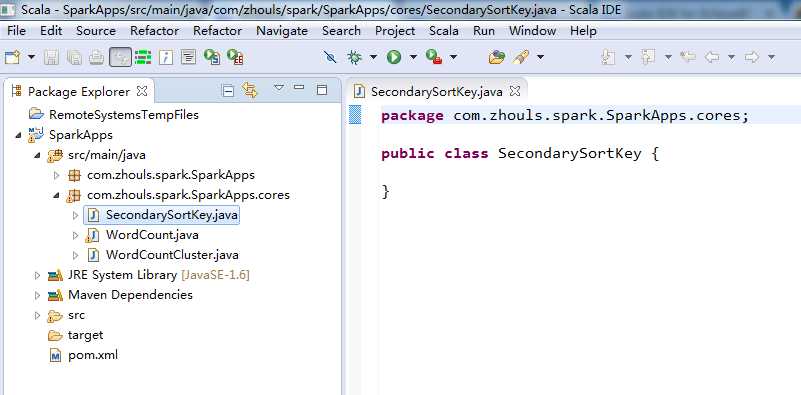Minimize the Package Explorer panel
801x395 pixels.
[x=299, y=88]
